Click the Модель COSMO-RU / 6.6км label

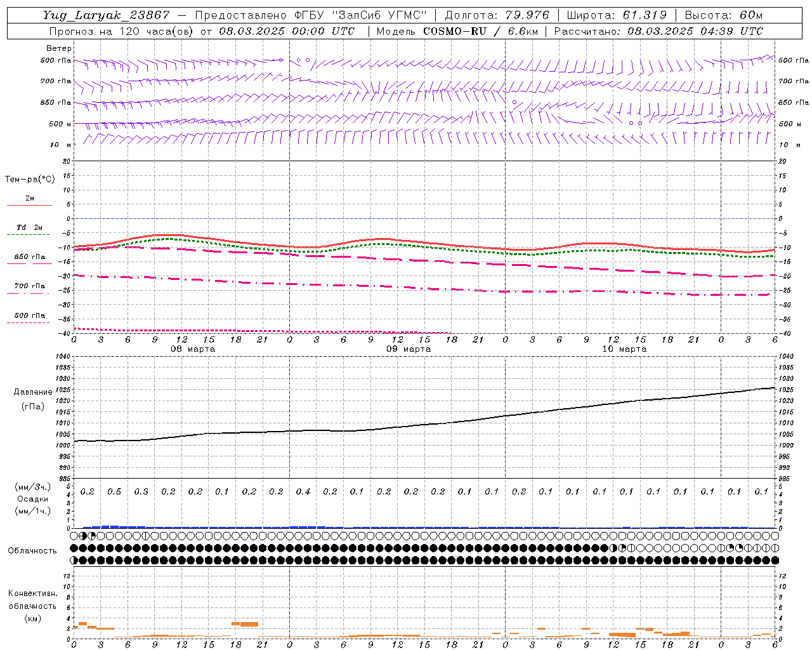(x=457, y=31)
